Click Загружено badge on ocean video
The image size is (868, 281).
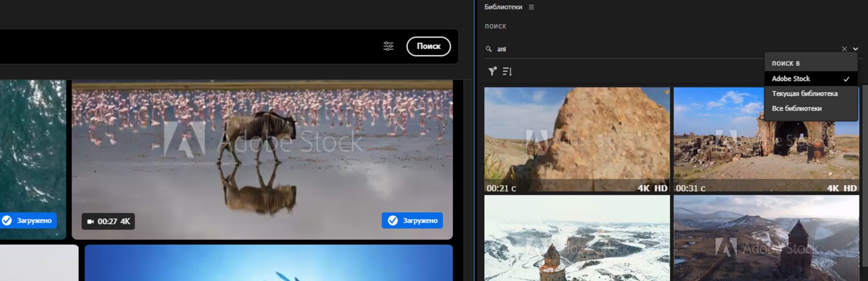pyautogui.click(x=28, y=220)
